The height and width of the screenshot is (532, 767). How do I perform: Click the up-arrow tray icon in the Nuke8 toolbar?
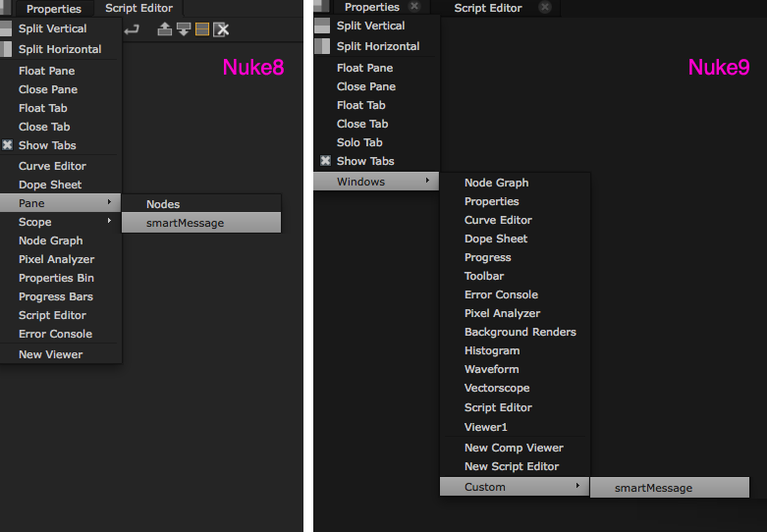(165, 29)
